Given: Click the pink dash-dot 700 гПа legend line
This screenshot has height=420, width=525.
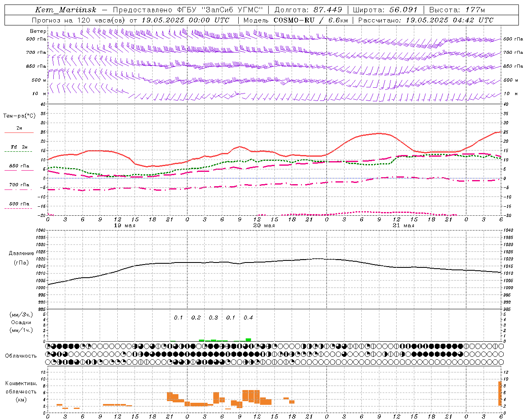Looking at the screenshot, I should tap(19, 190).
